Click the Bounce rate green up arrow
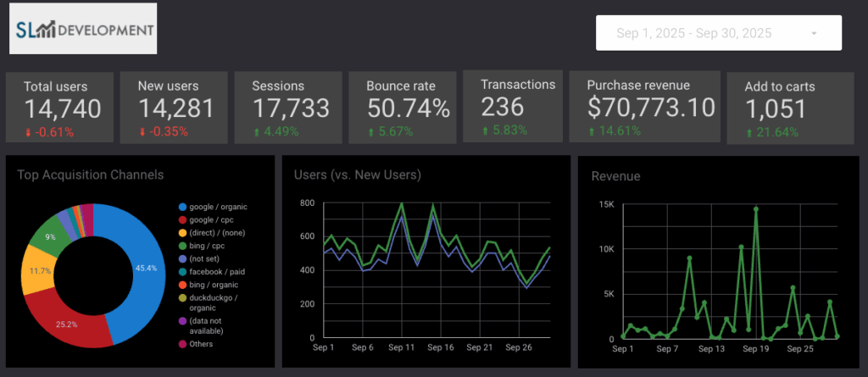The image size is (868, 377). 371,132
